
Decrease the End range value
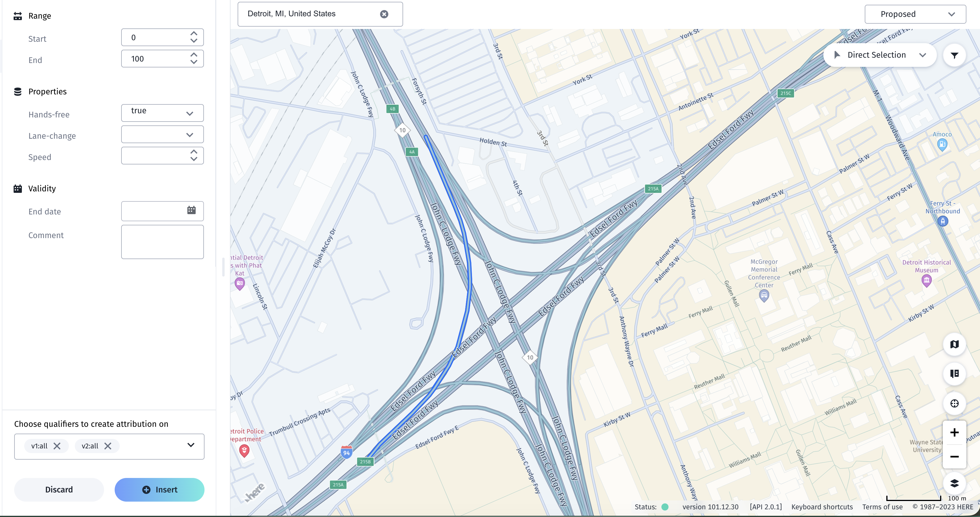194,62
